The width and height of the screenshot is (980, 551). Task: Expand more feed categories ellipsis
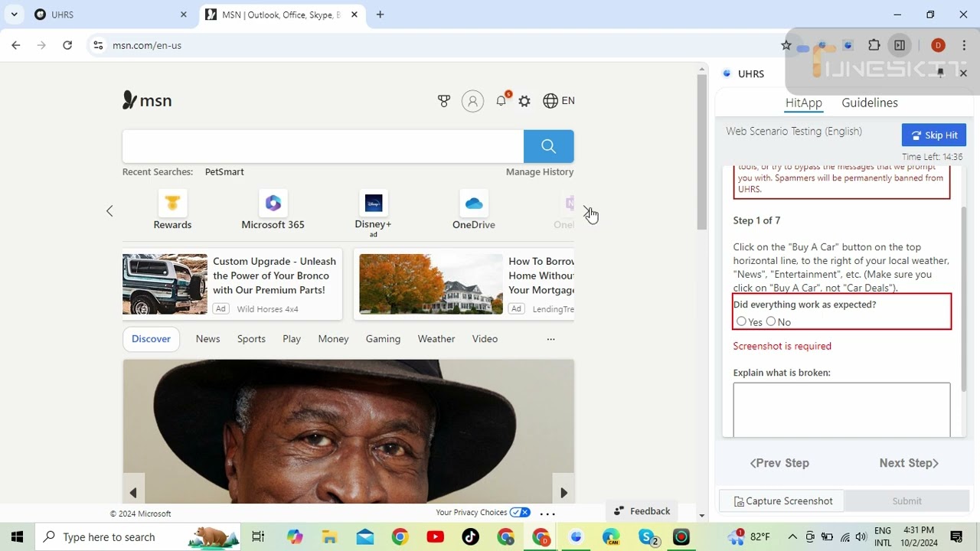click(x=550, y=339)
